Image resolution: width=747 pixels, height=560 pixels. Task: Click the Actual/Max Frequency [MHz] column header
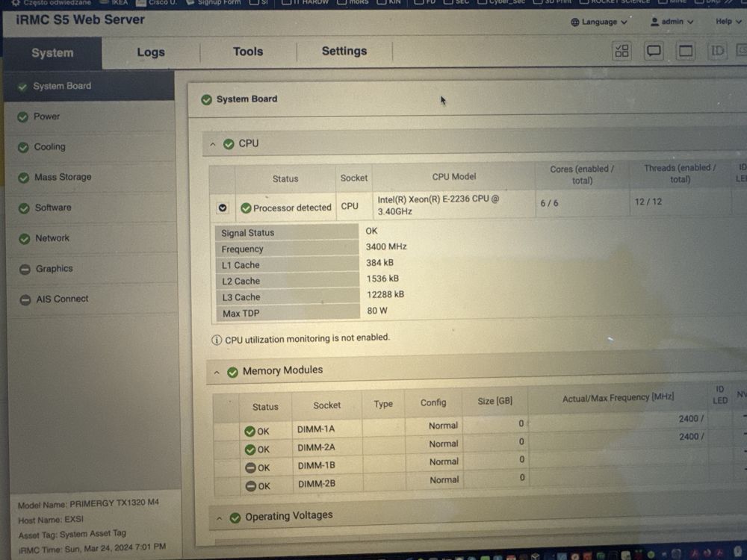pyautogui.click(x=618, y=398)
